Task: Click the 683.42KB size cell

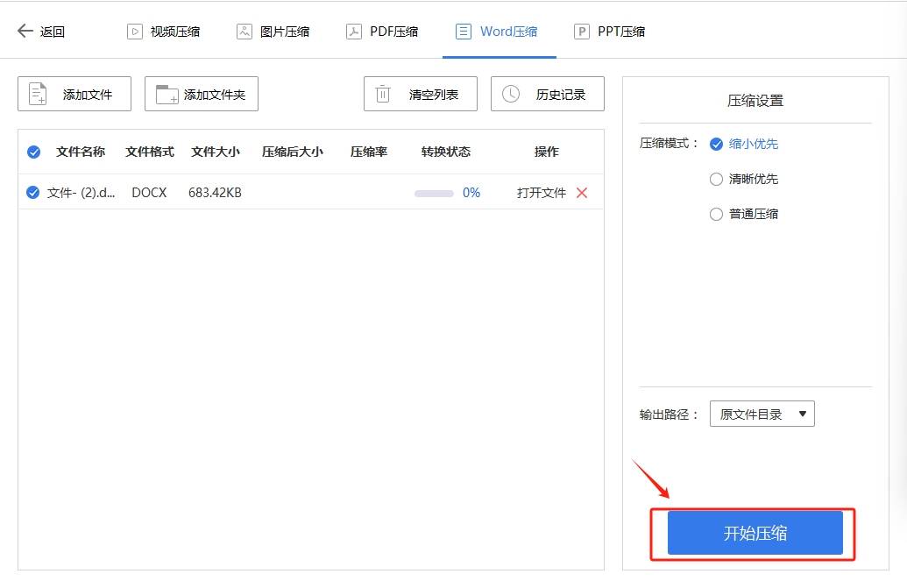Action: pos(215,193)
